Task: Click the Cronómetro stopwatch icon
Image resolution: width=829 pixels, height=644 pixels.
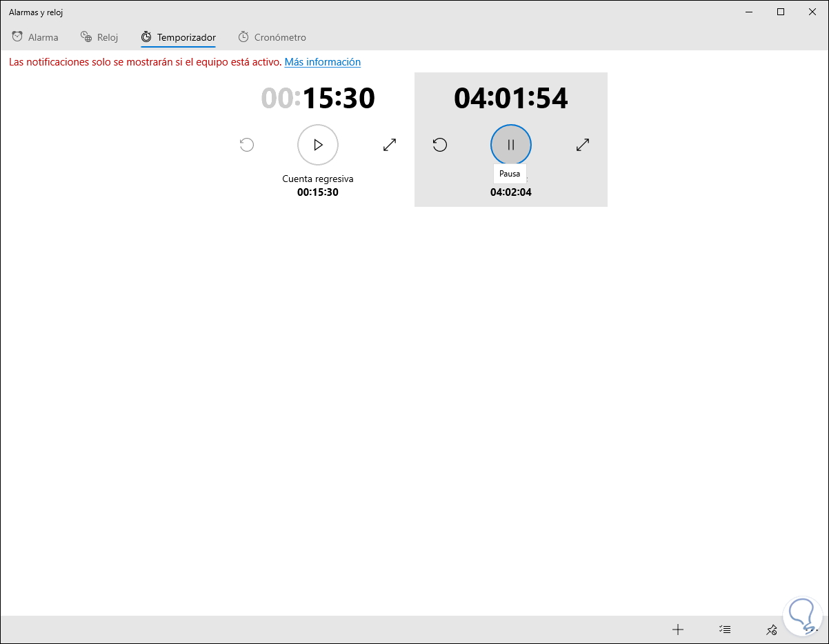Action: coord(243,37)
